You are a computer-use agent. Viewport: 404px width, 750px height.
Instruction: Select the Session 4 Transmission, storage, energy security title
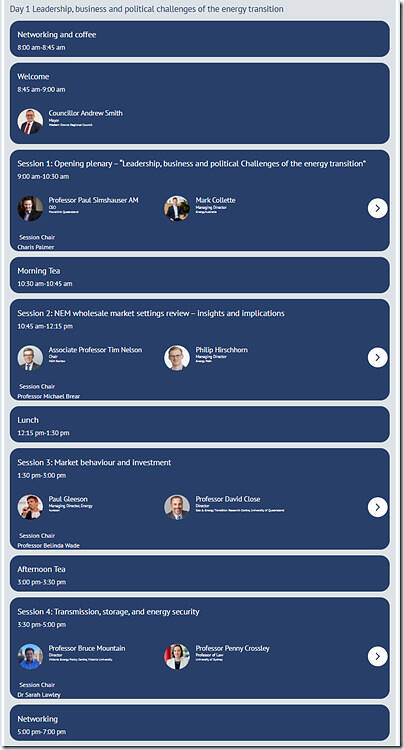[109, 612]
